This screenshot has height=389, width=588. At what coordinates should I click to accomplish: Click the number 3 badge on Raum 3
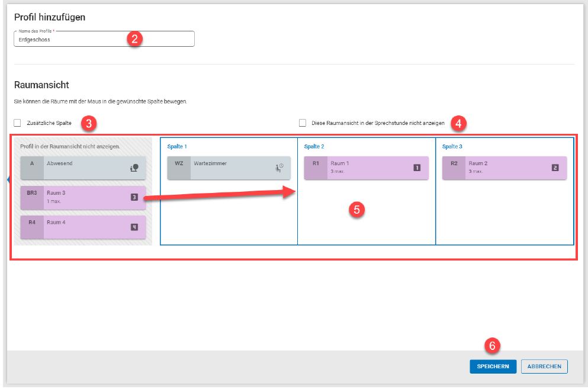(x=134, y=197)
